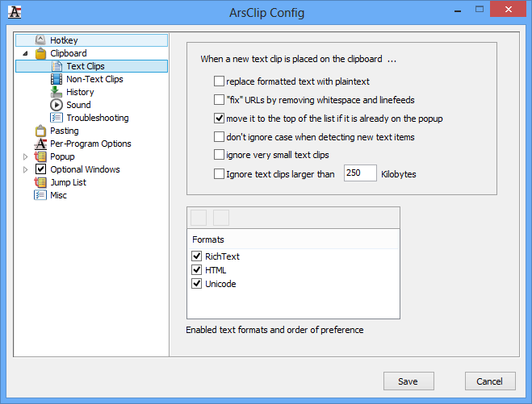Click the ArsClip title bar app icon
This screenshot has width=532, height=404.
15,13
